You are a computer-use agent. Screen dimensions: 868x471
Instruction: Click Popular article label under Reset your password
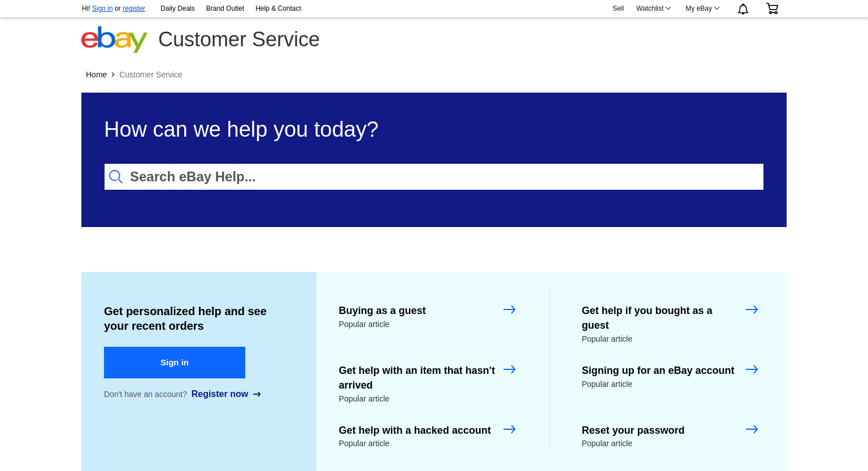click(x=607, y=443)
